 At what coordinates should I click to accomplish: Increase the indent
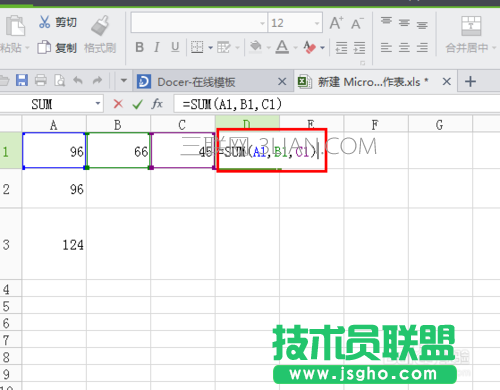359,48
